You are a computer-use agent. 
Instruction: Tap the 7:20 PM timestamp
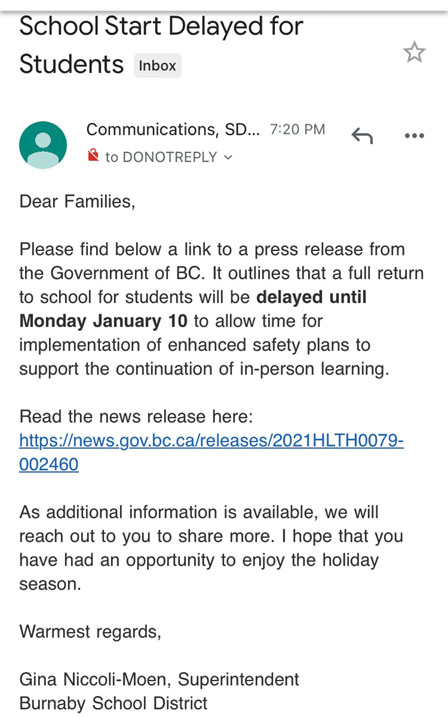pos(297,130)
